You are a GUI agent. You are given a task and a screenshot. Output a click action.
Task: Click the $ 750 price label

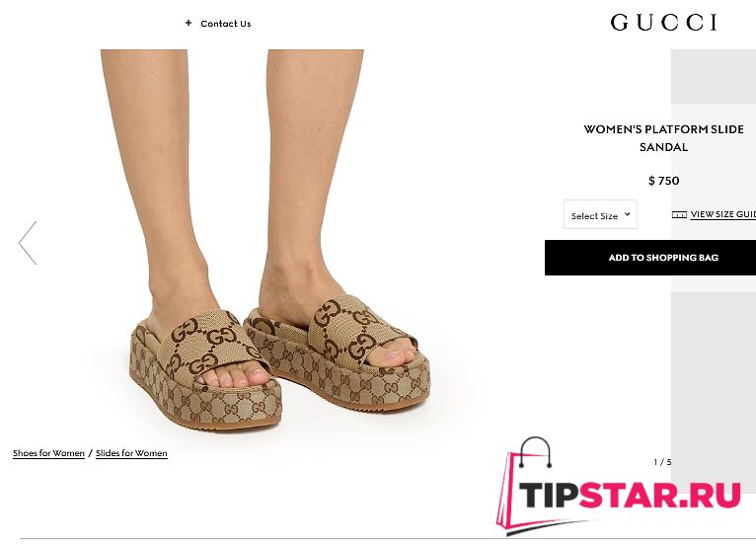coord(664,181)
